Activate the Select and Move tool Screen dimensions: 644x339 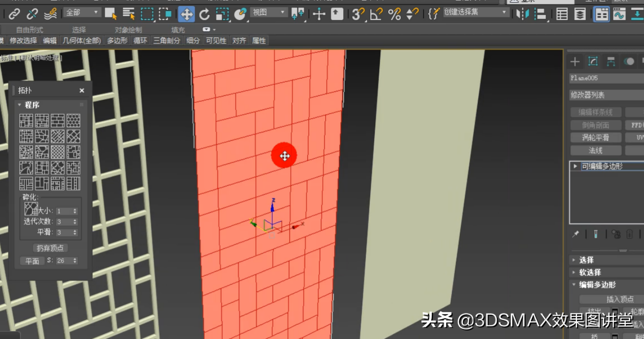[186, 14]
